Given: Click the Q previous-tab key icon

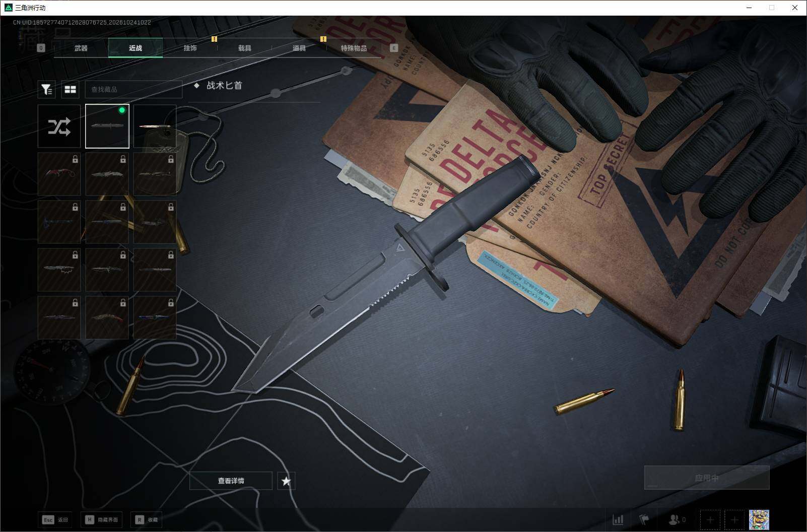Looking at the screenshot, I should [41, 48].
